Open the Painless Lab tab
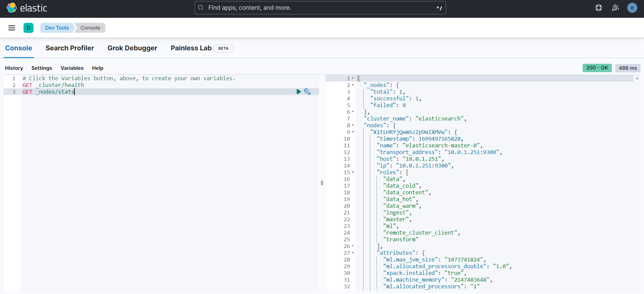Viewport: 644px width, 294px height. tap(191, 48)
